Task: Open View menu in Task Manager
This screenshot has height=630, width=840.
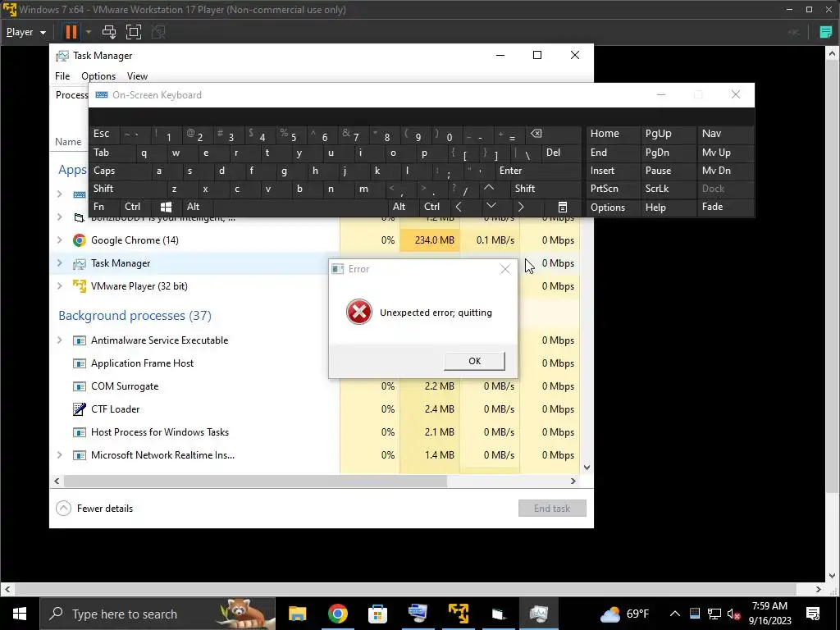Action: 137,76
